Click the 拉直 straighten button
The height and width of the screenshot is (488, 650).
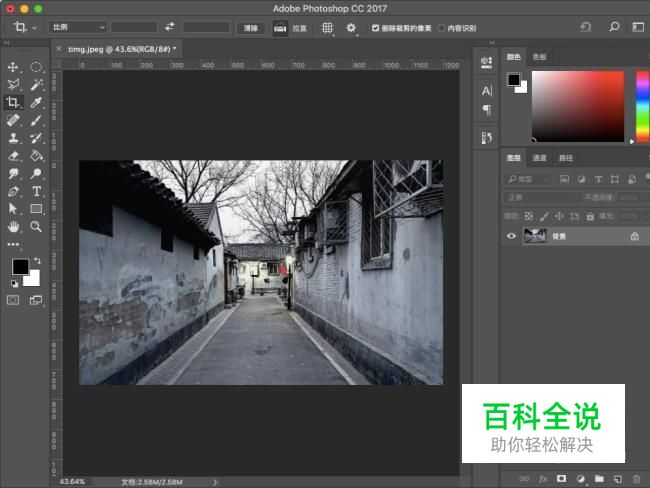click(287, 28)
